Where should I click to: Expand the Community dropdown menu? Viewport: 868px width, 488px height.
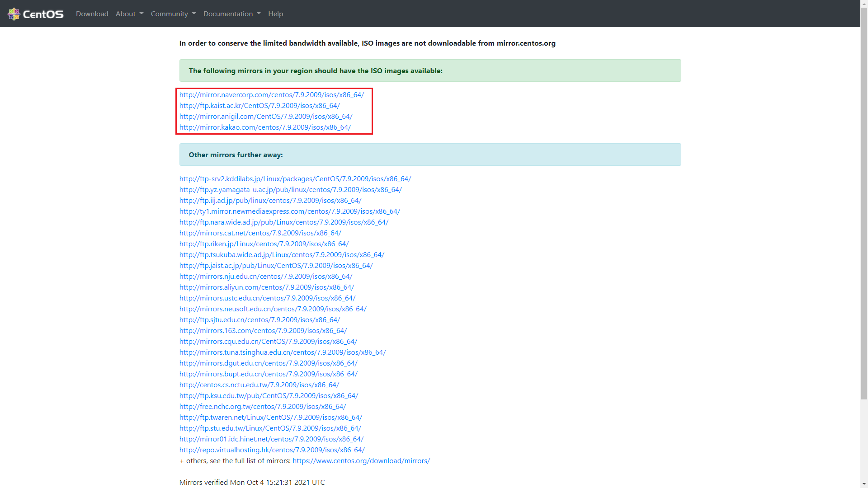173,14
